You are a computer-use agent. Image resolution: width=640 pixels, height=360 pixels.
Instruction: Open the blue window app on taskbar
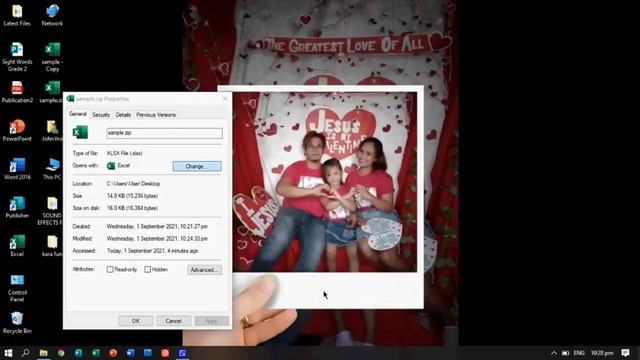click(148, 353)
